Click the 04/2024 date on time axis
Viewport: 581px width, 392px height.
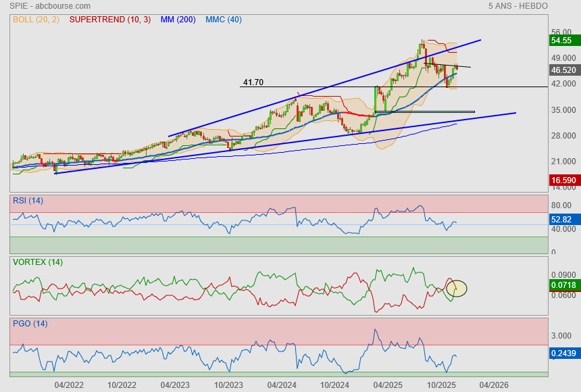[x=282, y=385]
